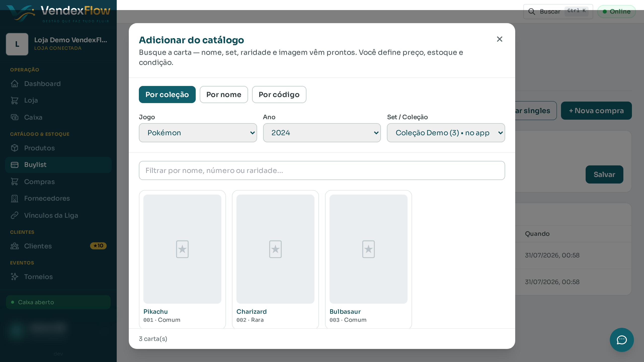The image size is (644, 362).
Task: Click the Produtos box icon
Action: [x=15, y=148]
